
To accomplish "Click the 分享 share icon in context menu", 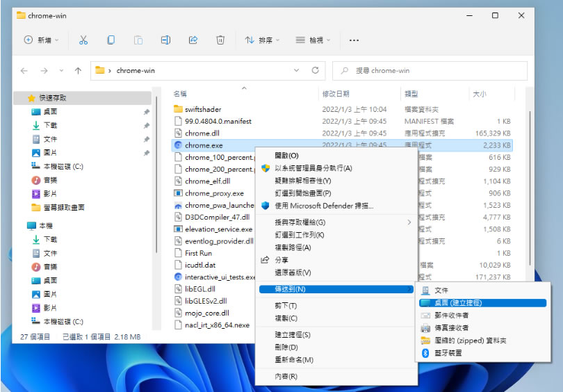I will (x=265, y=259).
